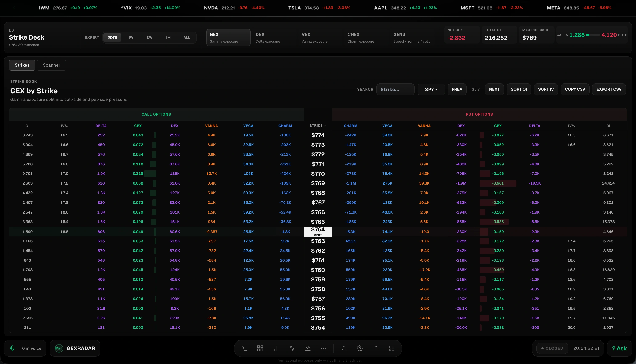Screen dimensions: 636x364
Task: Click the COPY CSV button
Action: (x=575, y=89)
